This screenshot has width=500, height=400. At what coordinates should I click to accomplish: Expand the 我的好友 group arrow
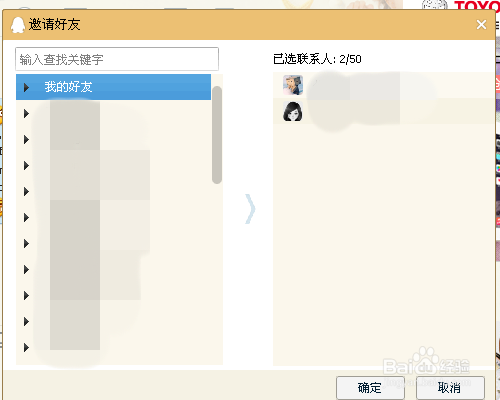[x=26, y=87]
